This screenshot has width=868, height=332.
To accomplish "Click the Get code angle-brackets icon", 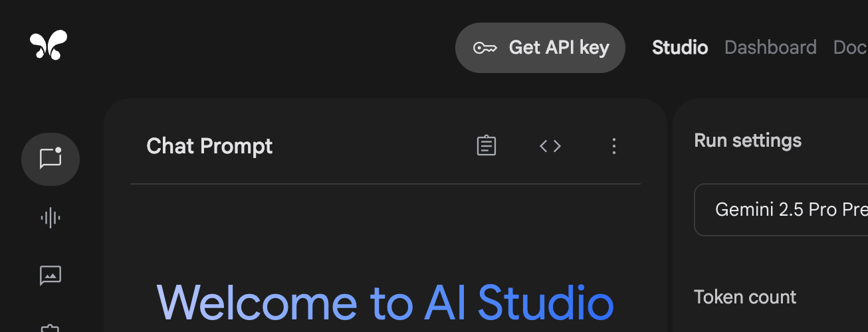I will 550,146.
